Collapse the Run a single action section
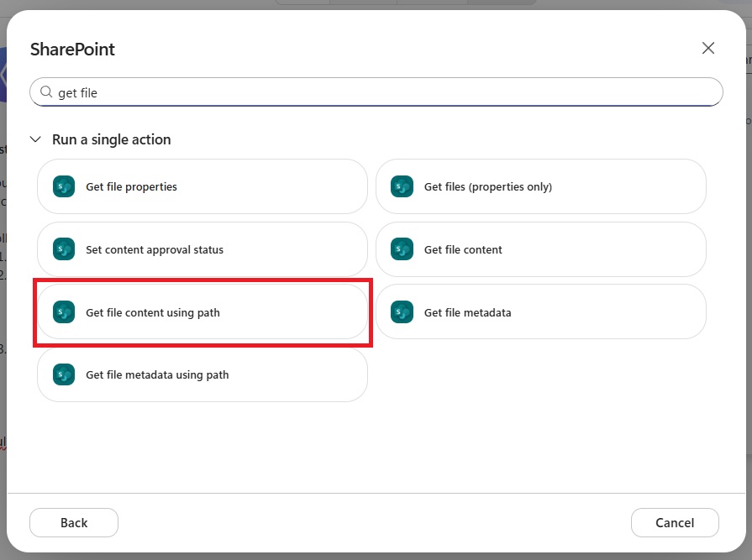The height and width of the screenshot is (560, 752). tap(35, 139)
